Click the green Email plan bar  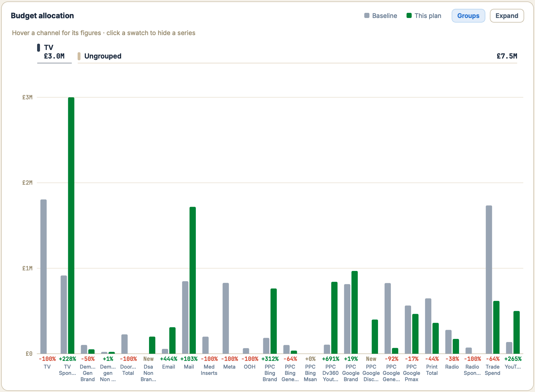point(172,341)
